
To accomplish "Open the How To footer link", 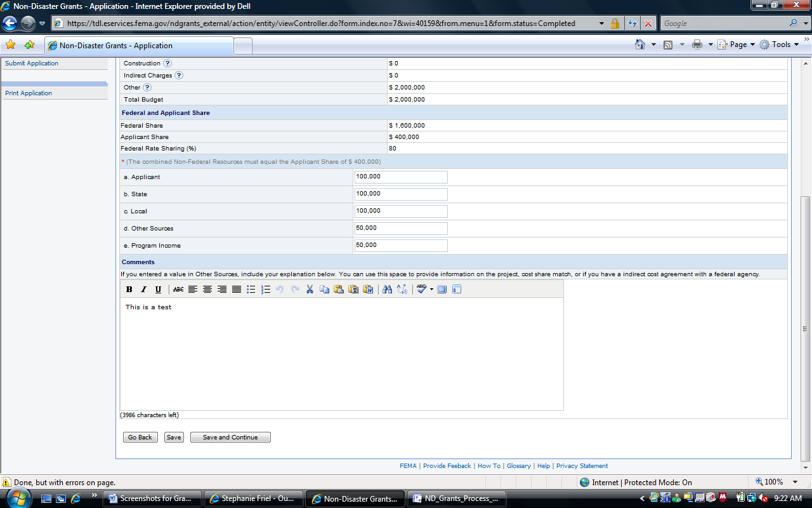I will pyautogui.click(x=489, y=466).
